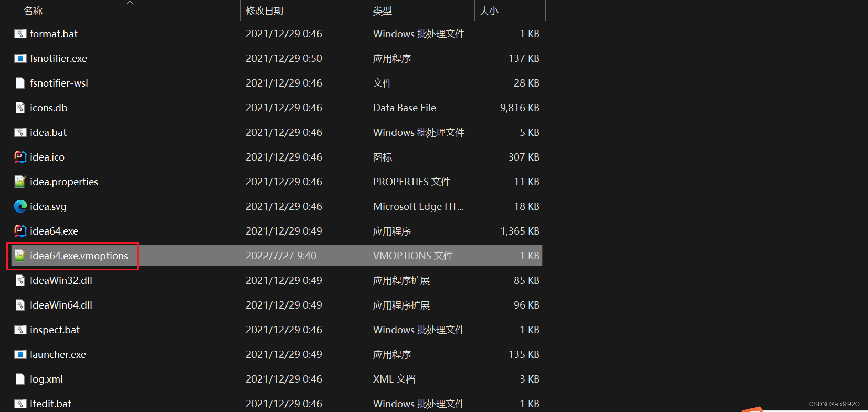Image resolution: width=868 pixels, height=412 pixels.
Task: Select the log.xml file name
Action: [46, 379]
